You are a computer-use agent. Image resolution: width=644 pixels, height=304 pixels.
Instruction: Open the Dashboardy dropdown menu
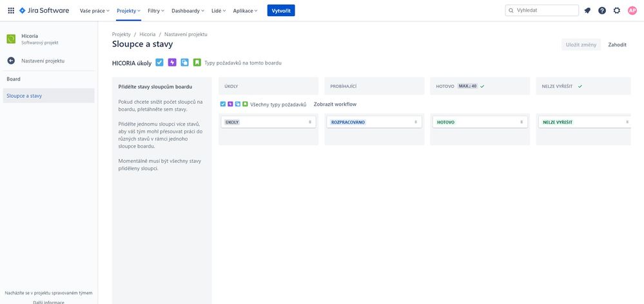188,11
